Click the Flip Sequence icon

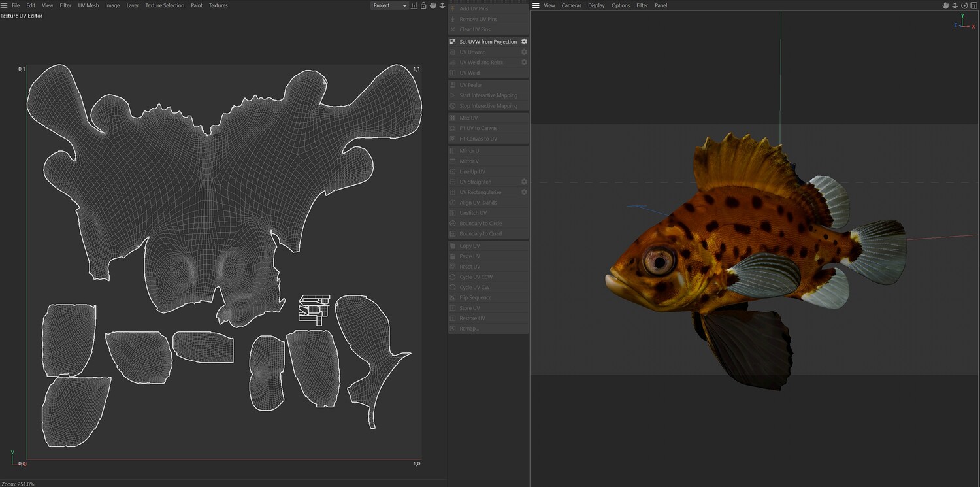point(453,298)
